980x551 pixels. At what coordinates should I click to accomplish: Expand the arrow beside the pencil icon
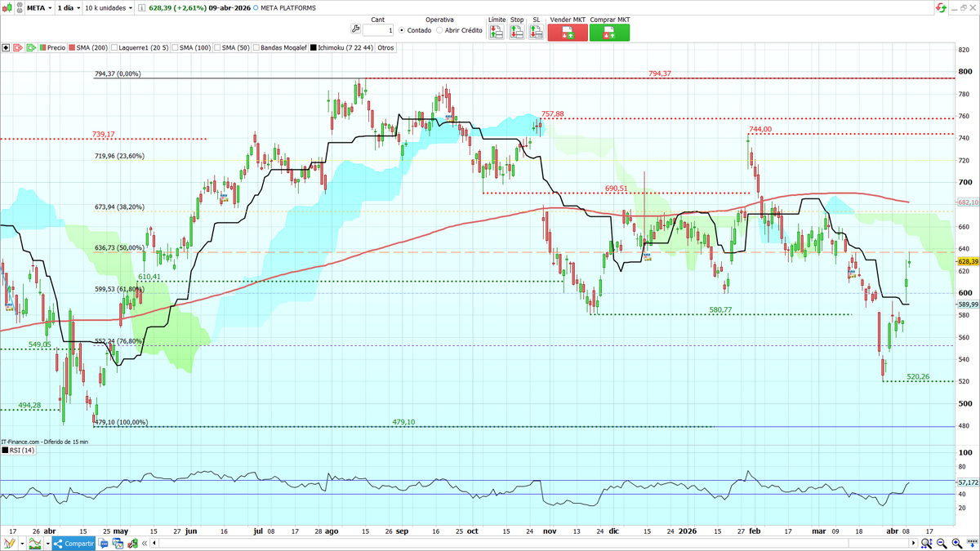click(x=21, y=543)
